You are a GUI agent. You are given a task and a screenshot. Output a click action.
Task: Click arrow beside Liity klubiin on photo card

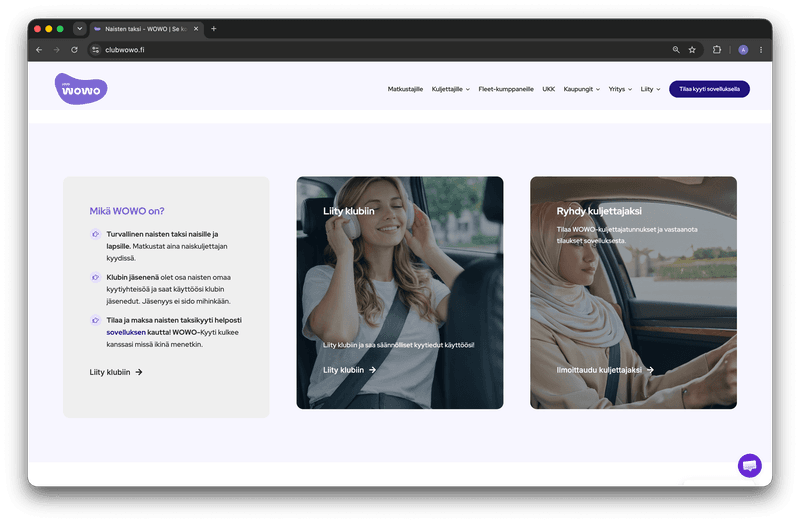372,370
